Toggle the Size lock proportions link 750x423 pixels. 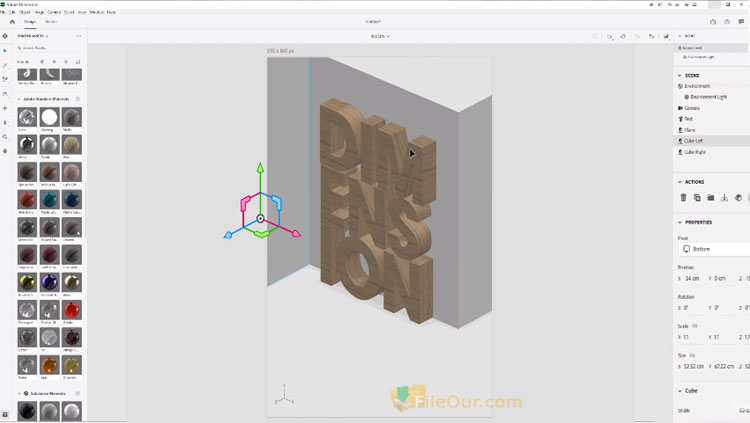(692, 356)
